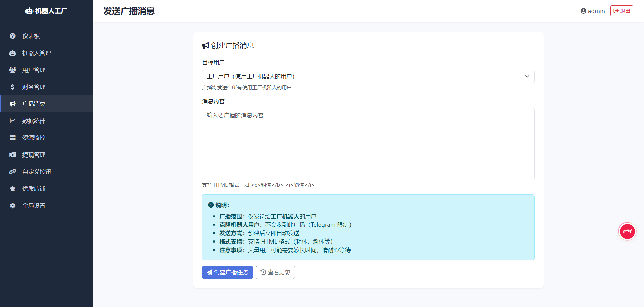Click the chart icon beside 数据统计
The height and width of the screenshot is (307, 644).
[13, 121]
